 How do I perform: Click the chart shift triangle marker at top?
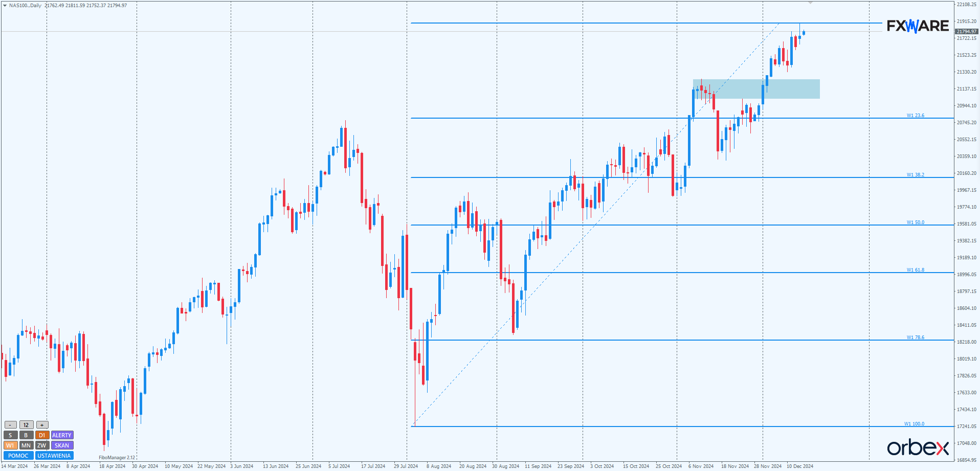[810, 3]
